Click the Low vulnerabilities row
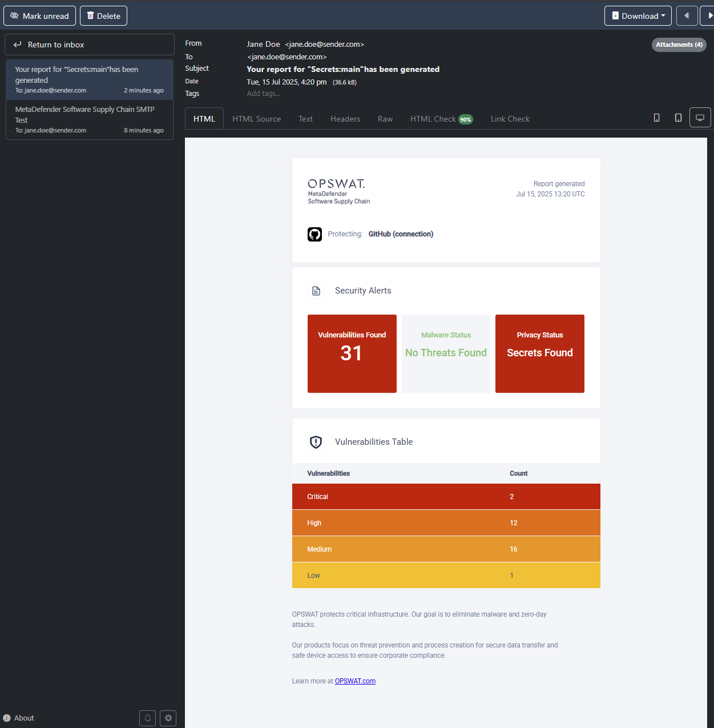The height and width of the screenshot is (728, 714). [446, 576]
